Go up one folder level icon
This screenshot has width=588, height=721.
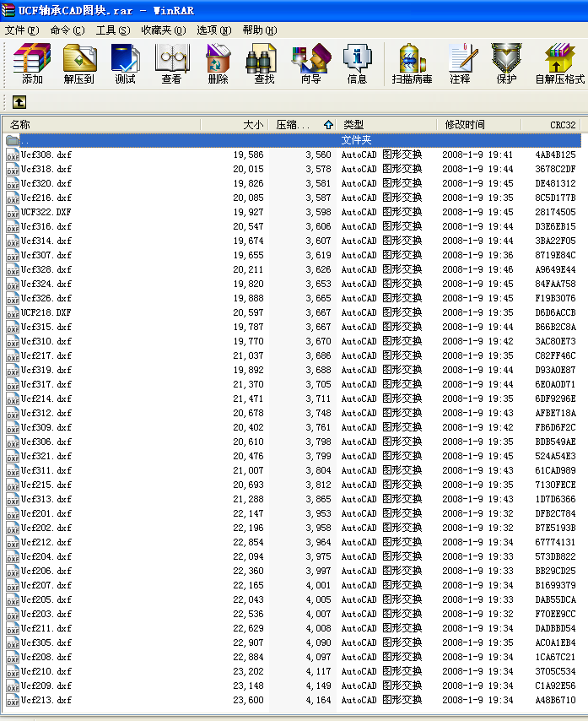(x=19, y=102)
